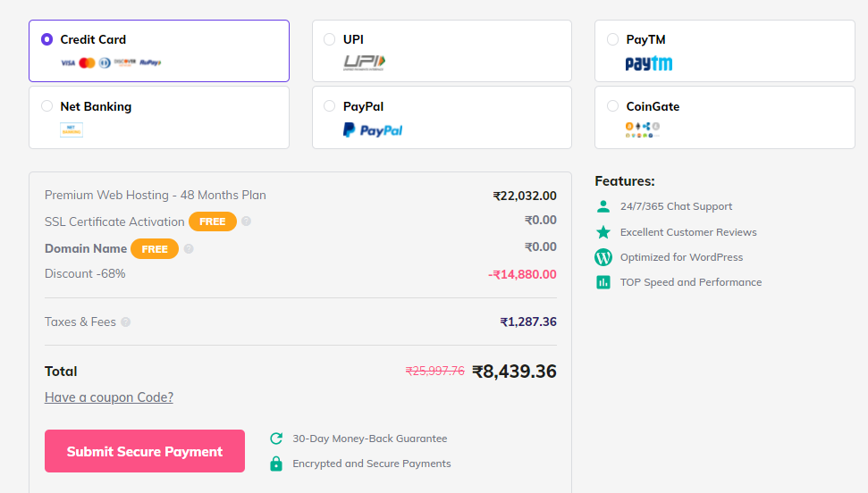Select the Credit Card radio button
The image size is (868, 493).
point(47,39)
